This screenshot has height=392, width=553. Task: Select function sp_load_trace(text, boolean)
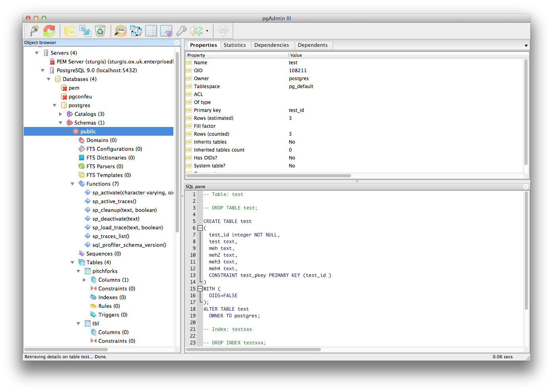[x=128, y=227]
